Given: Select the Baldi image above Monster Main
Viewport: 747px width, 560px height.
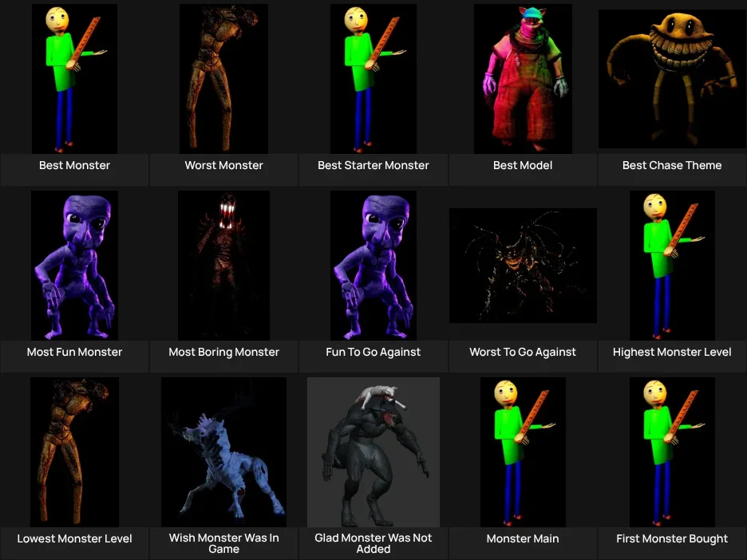Looking at the screenshot, I should coord(523,452).
